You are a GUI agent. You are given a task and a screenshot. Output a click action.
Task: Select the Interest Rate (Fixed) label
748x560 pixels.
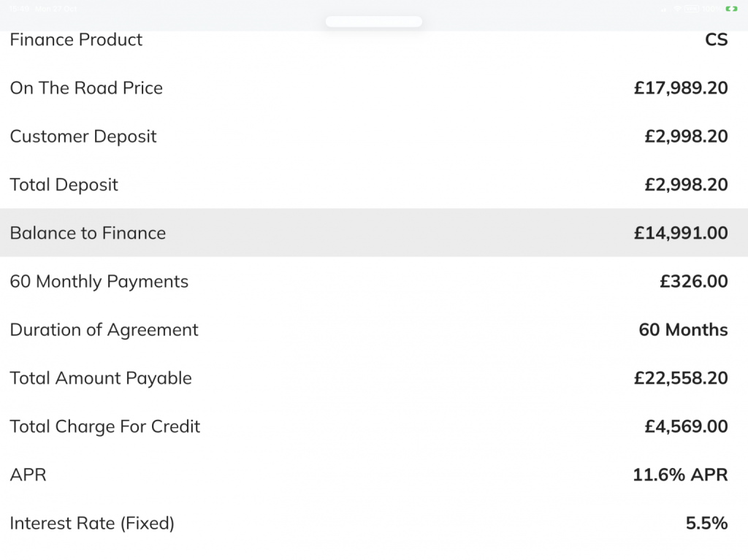coord(92,523)
